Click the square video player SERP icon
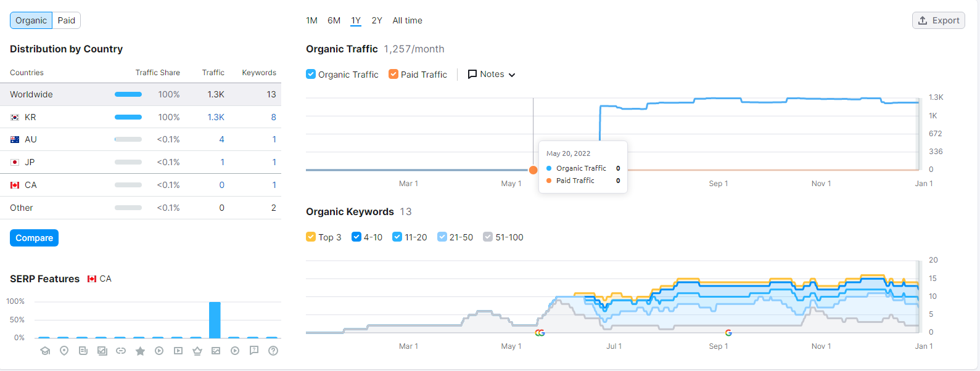Screen dimensions: 980x371 tap(178, 351)
